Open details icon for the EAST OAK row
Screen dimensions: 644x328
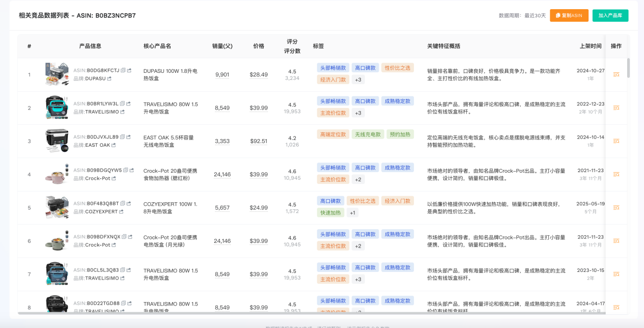pyautogui.click(x=616, y=141)
